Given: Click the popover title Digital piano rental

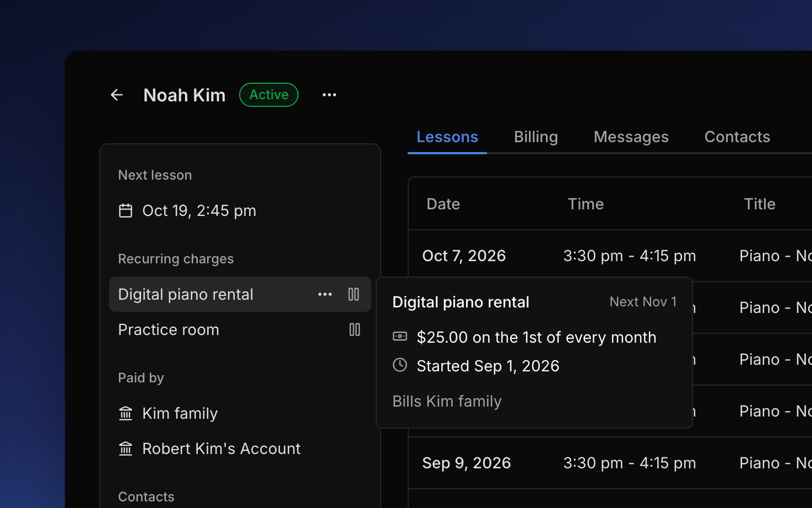Looking at the screenshot, I should pos(461,302).
